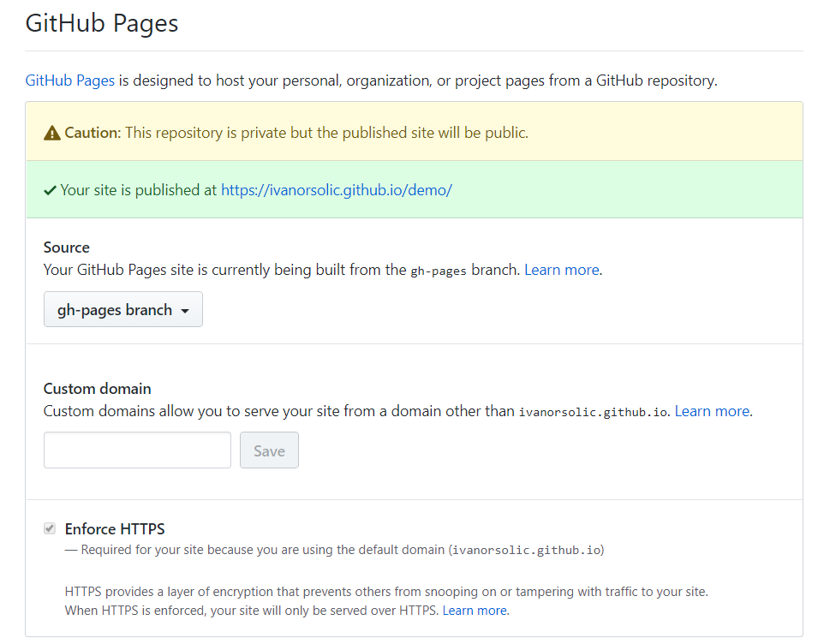Click the default domain code text under Enforce HTTPS
The height and width of the screenshot is (644, 818).
click(527, 550)
